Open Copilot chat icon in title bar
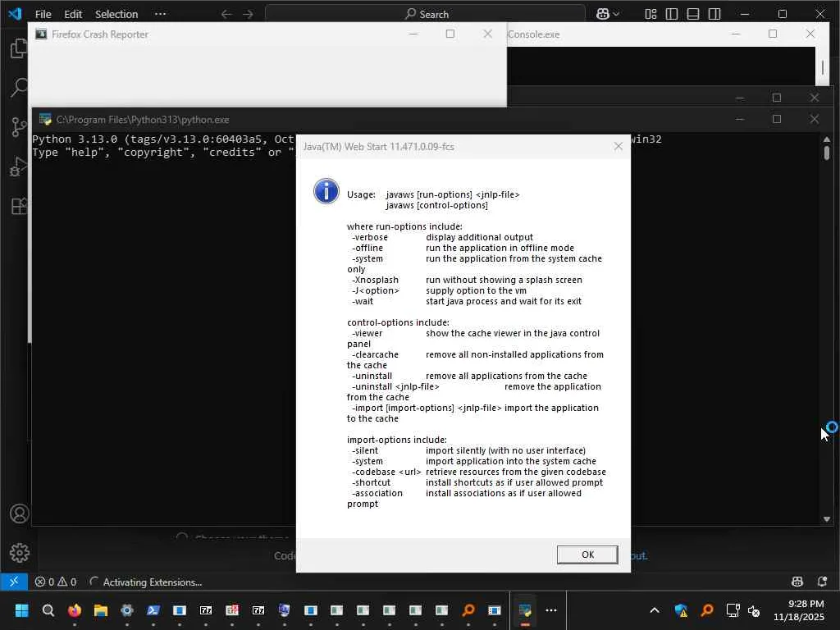The width and height of the screenshot is (840, 630). click(603, 15)
